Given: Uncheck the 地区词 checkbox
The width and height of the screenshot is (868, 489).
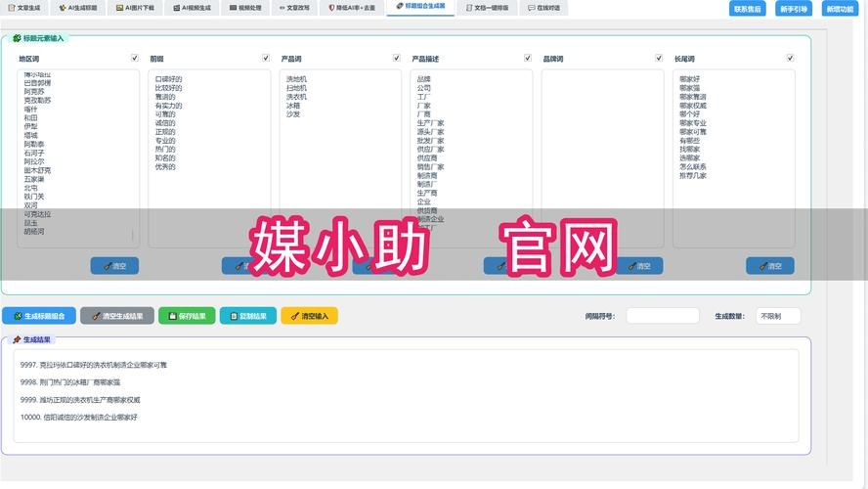Looking at the screenshot, I should [135, 58].
